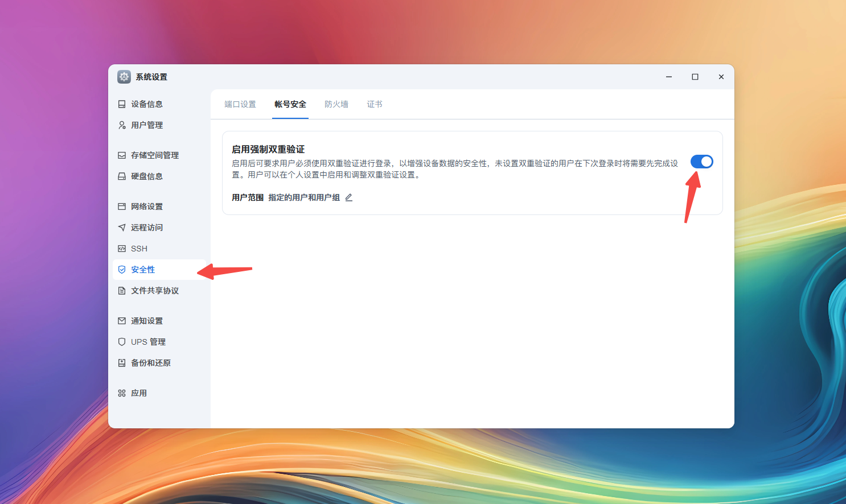Select the 用户管理 sidebar icon
This screenshot has width=846, height=504.
tap(121, 125)
